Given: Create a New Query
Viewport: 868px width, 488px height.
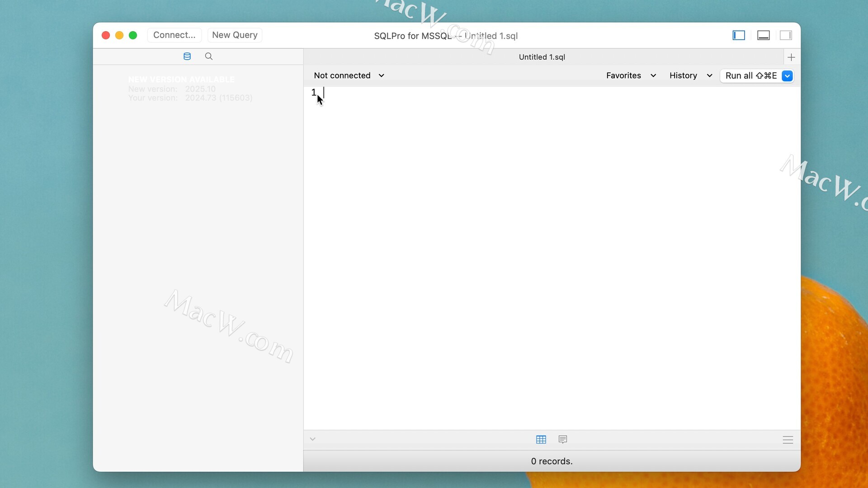Looking at the screenshot, I should point(235,35).
